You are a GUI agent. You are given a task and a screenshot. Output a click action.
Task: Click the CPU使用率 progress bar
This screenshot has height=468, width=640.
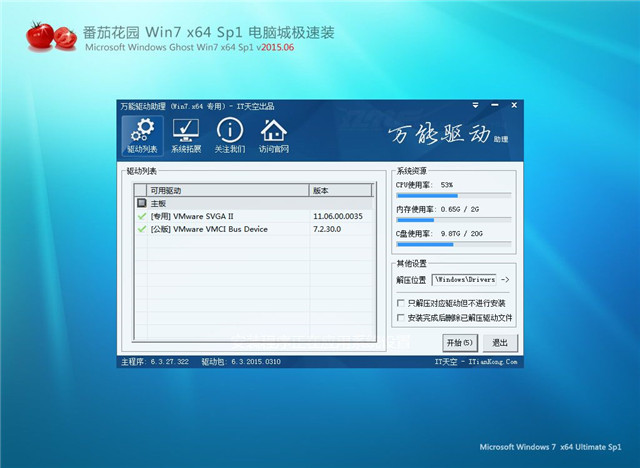pyautogui.click(x=454, y=196)
